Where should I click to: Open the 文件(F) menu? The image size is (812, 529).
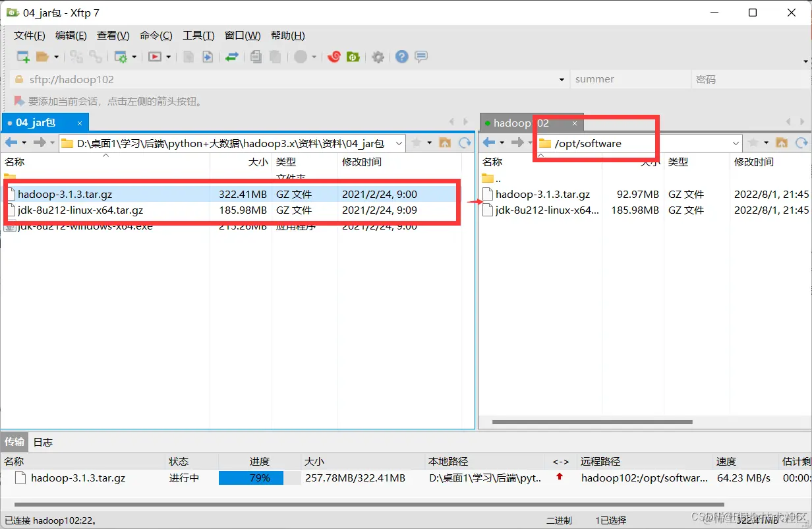click(30, 36)
